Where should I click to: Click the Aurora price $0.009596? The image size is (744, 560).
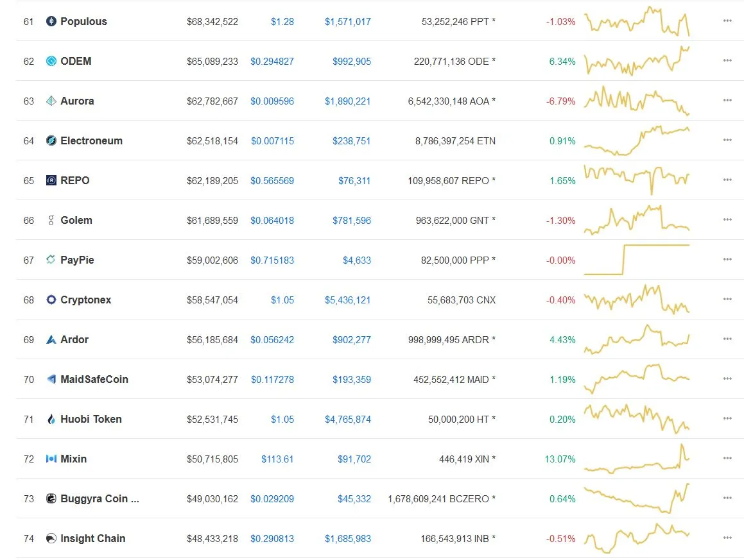(x=272, y=101)
